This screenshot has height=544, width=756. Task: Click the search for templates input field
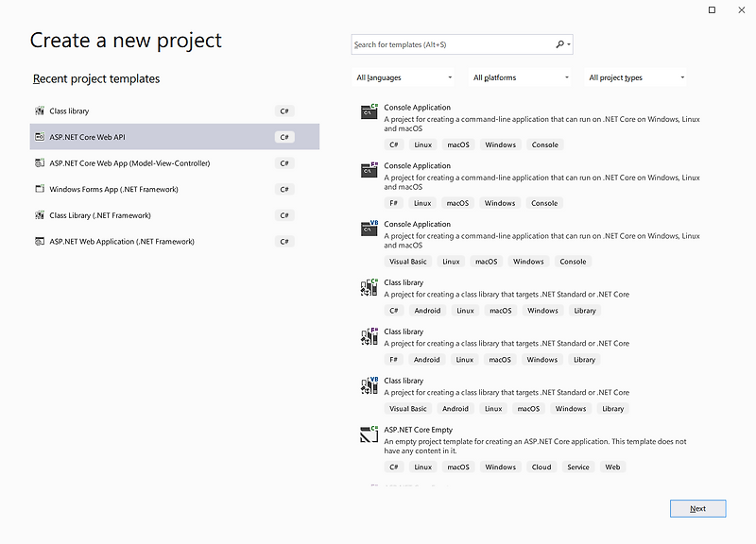(444, 43)
